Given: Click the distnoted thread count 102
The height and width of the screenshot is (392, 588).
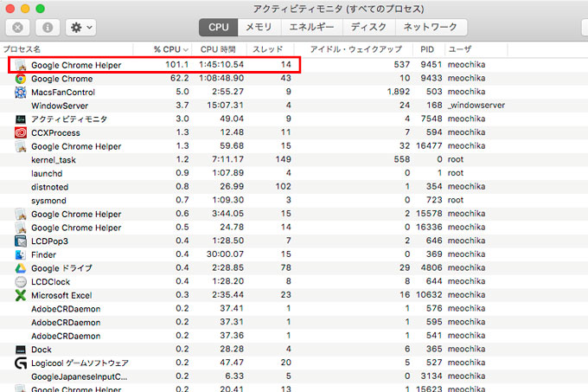Looking at the screenshot, I should pos(283,186).
